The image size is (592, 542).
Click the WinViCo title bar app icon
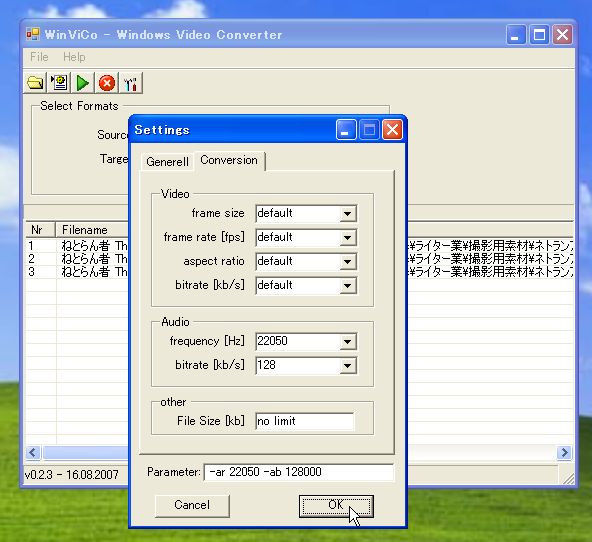pos(33,34)
